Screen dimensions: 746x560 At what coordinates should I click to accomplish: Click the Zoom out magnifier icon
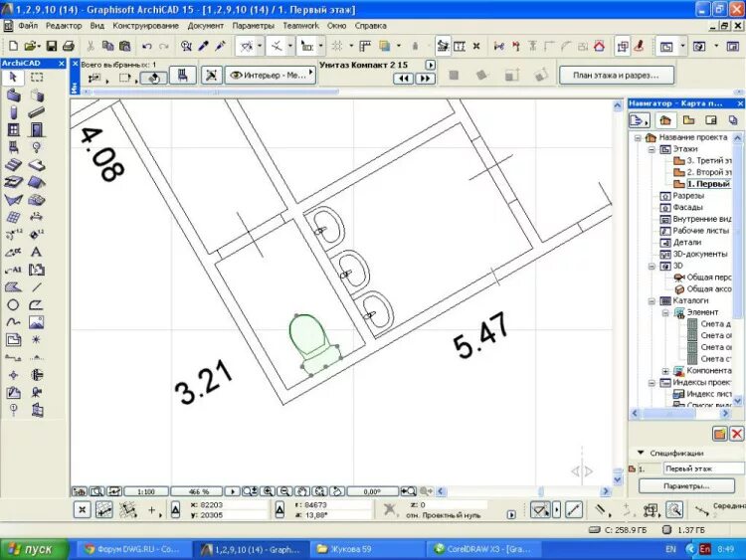[284, 491]
